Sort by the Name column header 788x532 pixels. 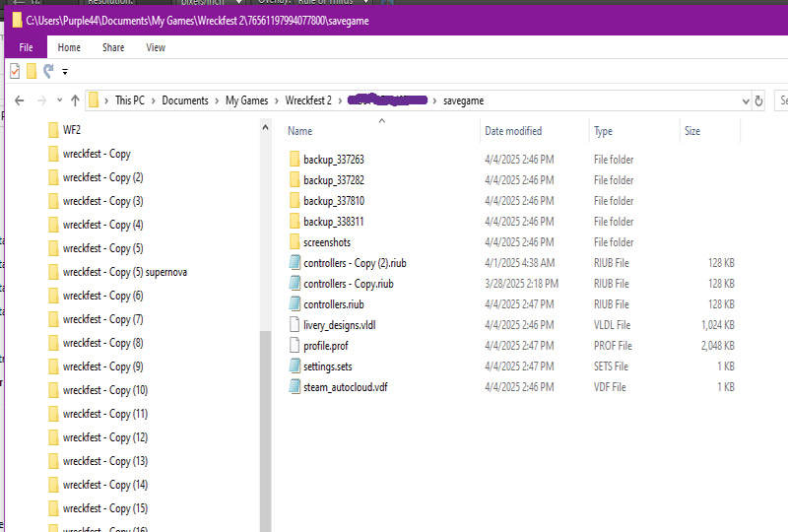300,131
